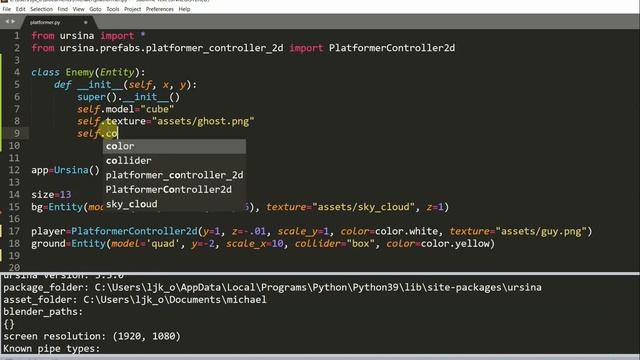
Task: Click 'package_folder' console output line
Action: point(272,287)
